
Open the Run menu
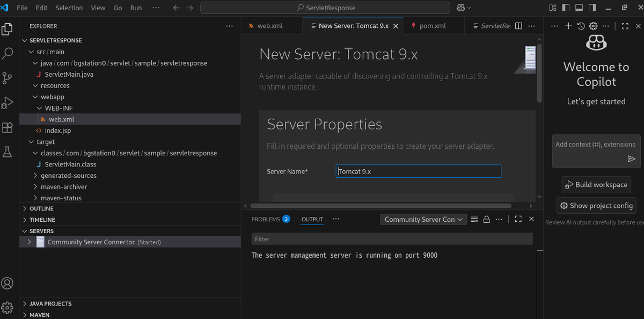(x=136, y=8)
